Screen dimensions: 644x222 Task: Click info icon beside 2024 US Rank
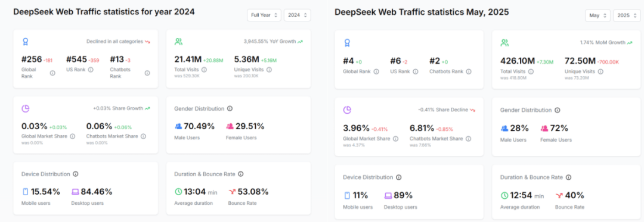91,70
